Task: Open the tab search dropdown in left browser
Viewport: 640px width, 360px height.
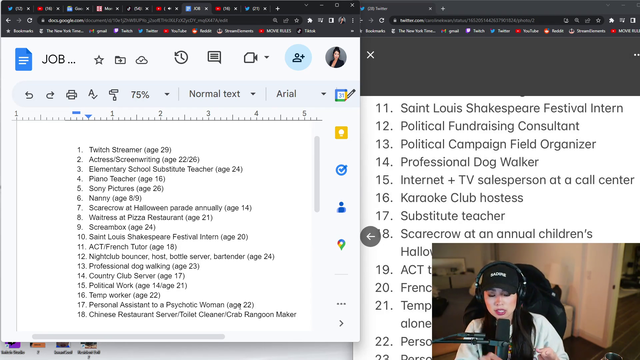Action: [x=306, y=5]
